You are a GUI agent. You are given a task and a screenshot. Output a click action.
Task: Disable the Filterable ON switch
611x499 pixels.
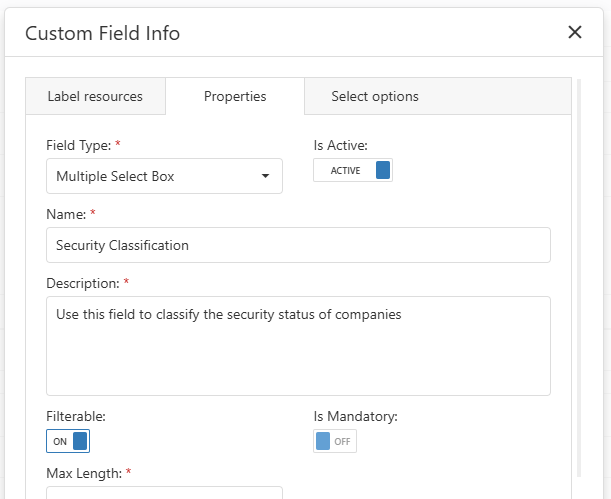[x=68, y=441]
